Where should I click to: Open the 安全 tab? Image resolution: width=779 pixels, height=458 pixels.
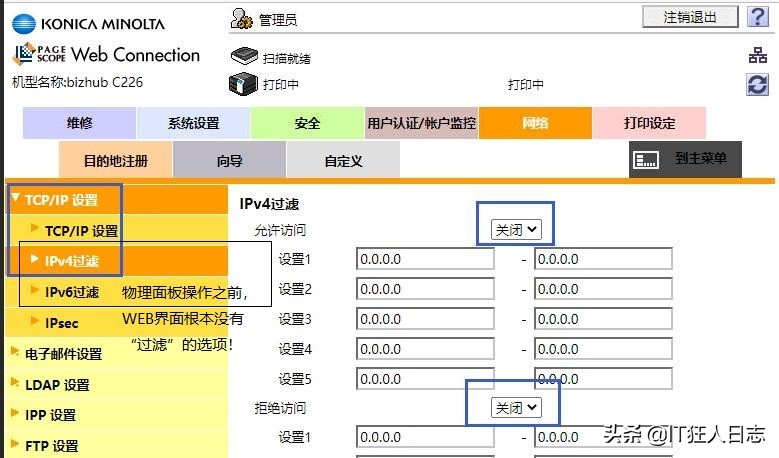[x=307, y=123]
